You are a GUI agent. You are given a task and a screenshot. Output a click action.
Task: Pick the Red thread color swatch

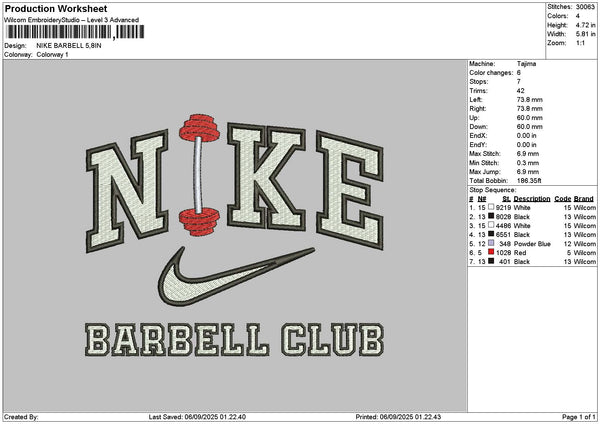[x=491, y=252]
